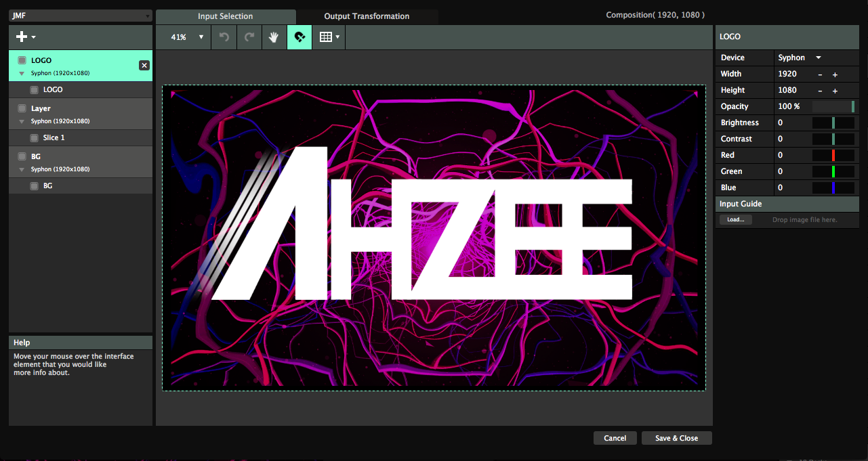868x461 pixels.
Task: Switch to Output Transformation tab
Action: [367, 16]
